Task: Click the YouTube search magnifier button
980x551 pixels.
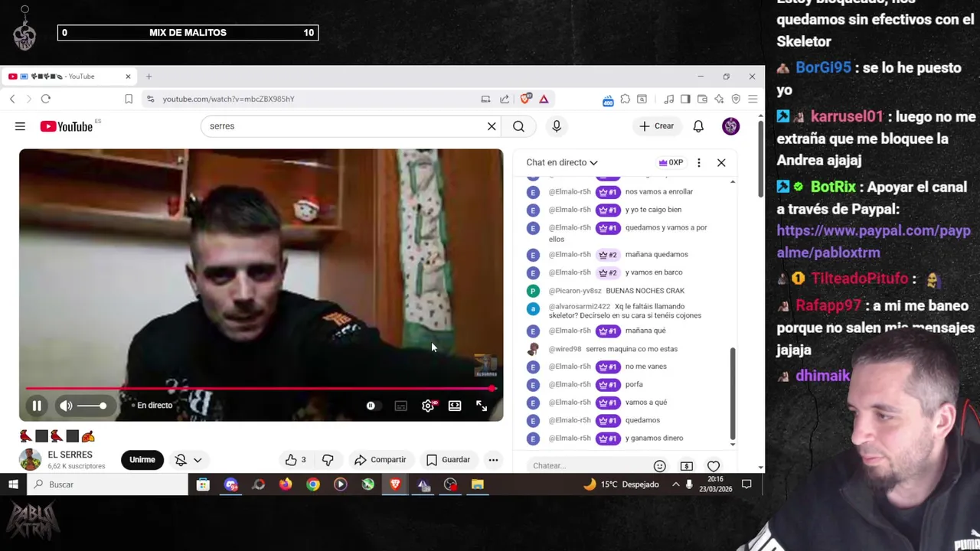Action: click(x=518, y=126)
